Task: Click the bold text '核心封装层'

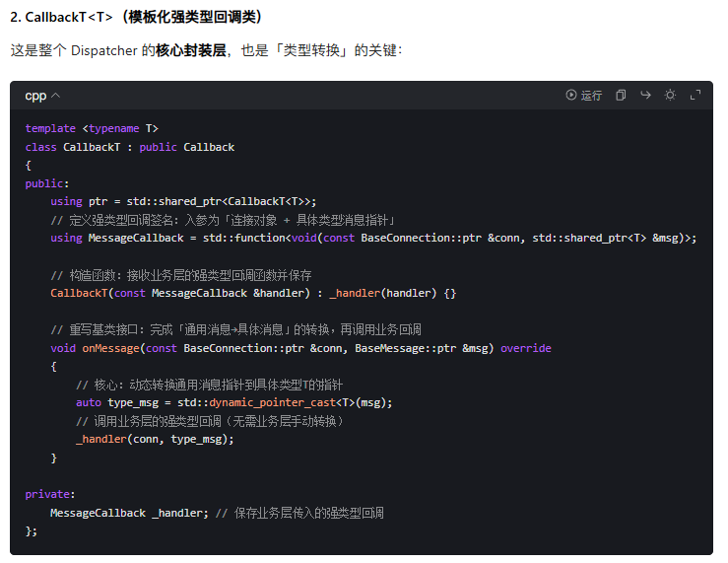Action: 190,50
